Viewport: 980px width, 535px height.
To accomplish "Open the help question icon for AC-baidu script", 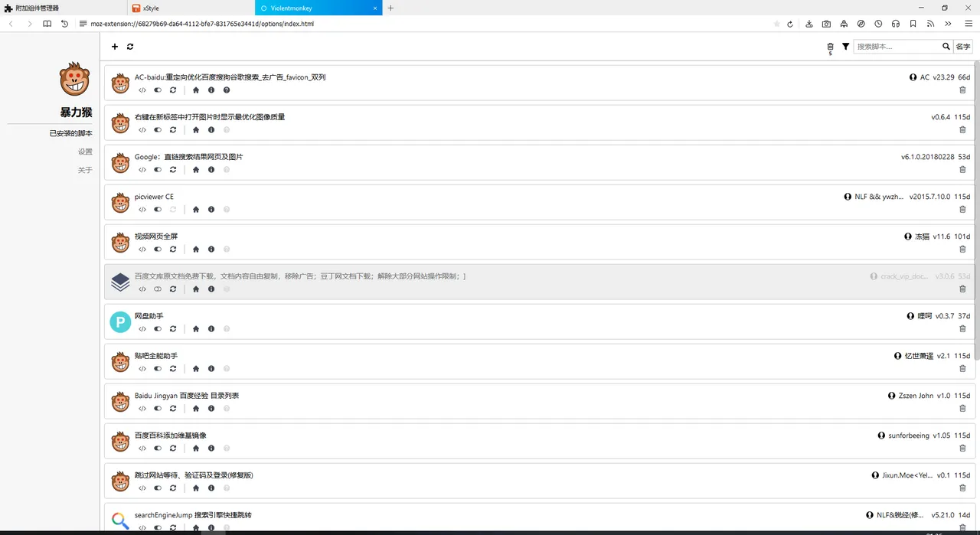I will [x=227, y=90].
